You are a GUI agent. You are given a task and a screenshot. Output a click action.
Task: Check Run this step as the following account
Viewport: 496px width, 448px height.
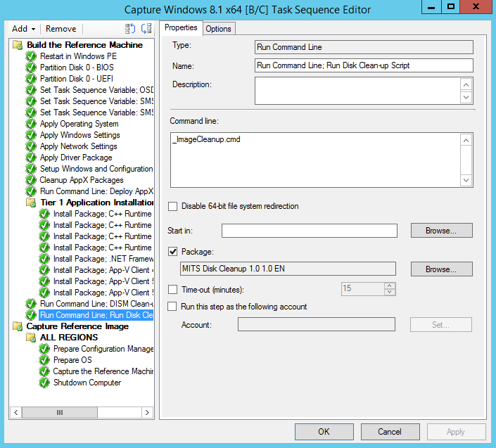click(172, 307)
